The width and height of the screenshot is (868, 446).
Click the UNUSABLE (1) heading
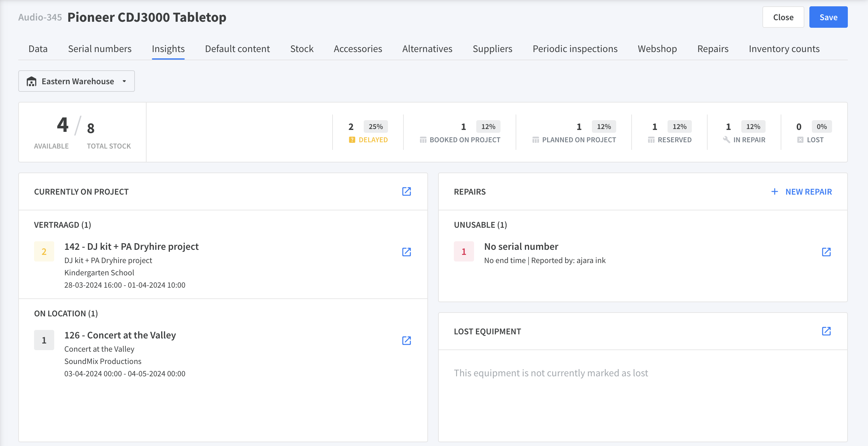point(480,225)
